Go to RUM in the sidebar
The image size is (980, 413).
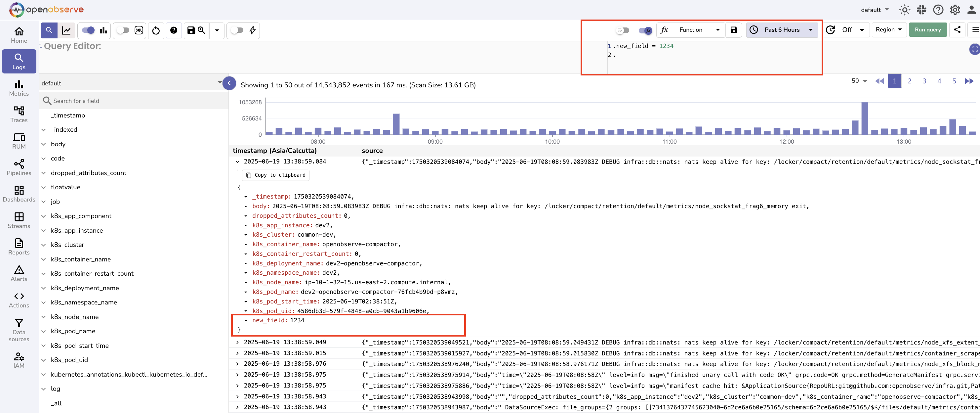[x=19, y=141]
